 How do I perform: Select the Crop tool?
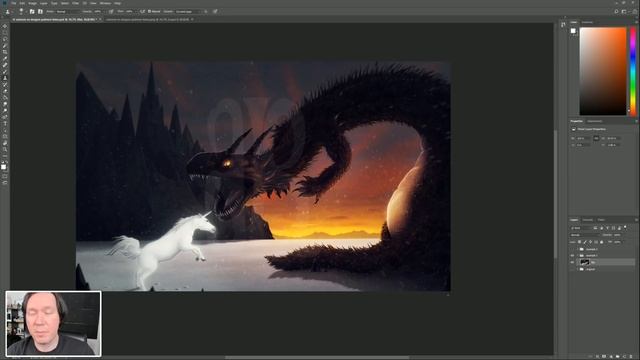5,52
